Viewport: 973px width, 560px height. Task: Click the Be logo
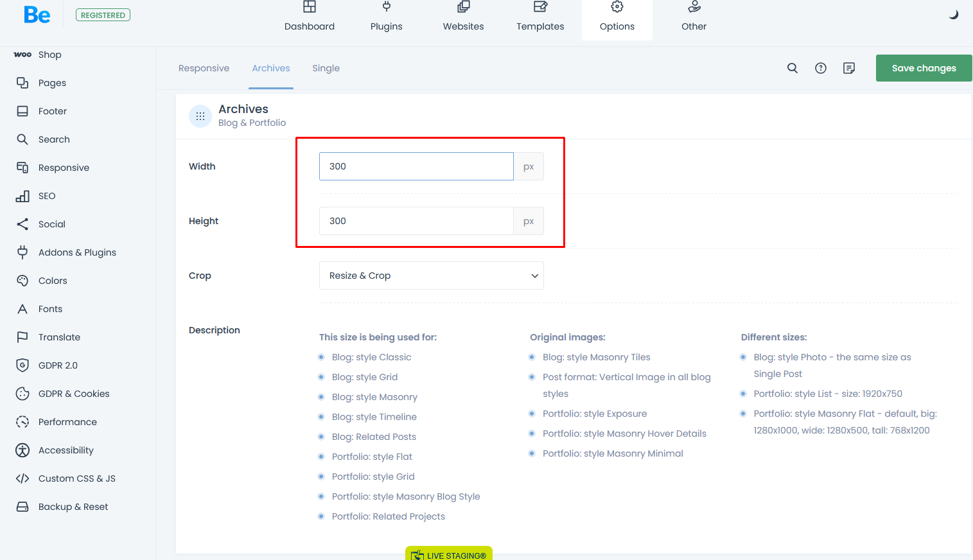pos(37,15)
